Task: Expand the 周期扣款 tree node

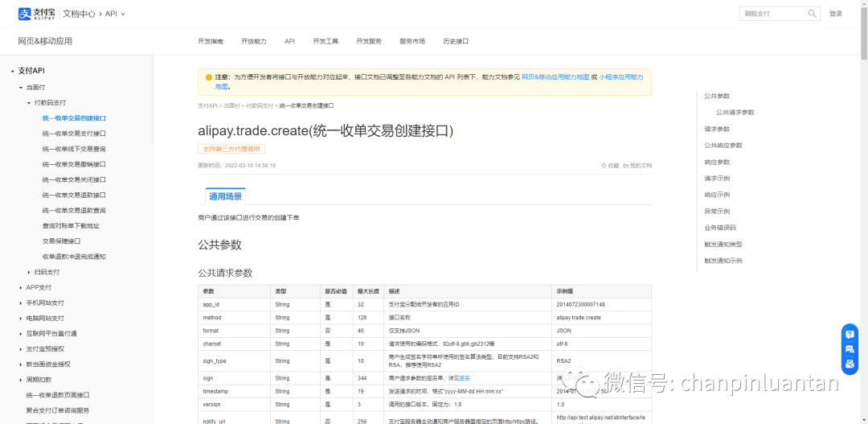Action: [x=20, y=380]
